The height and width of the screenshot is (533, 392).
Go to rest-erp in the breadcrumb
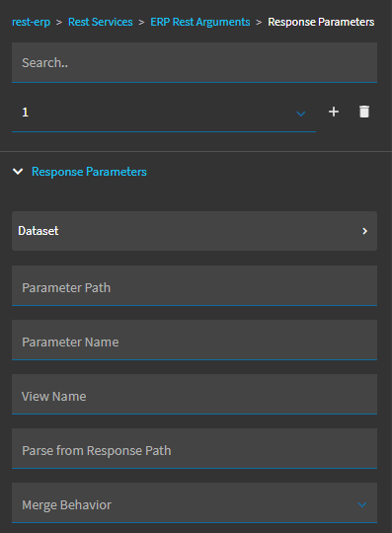[31, 22]
